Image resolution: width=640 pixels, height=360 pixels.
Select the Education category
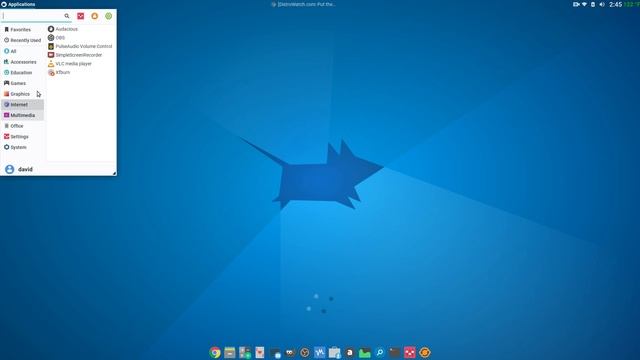(22, 72)
